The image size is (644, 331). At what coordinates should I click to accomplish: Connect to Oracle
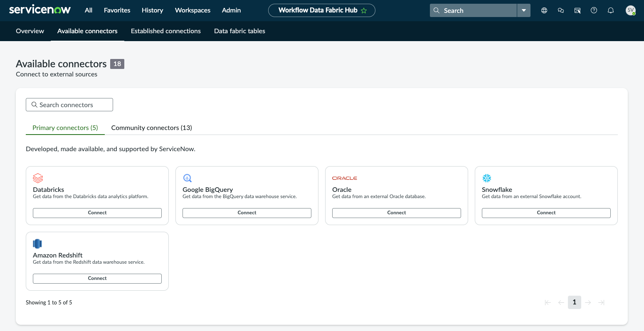pos(397,213)
